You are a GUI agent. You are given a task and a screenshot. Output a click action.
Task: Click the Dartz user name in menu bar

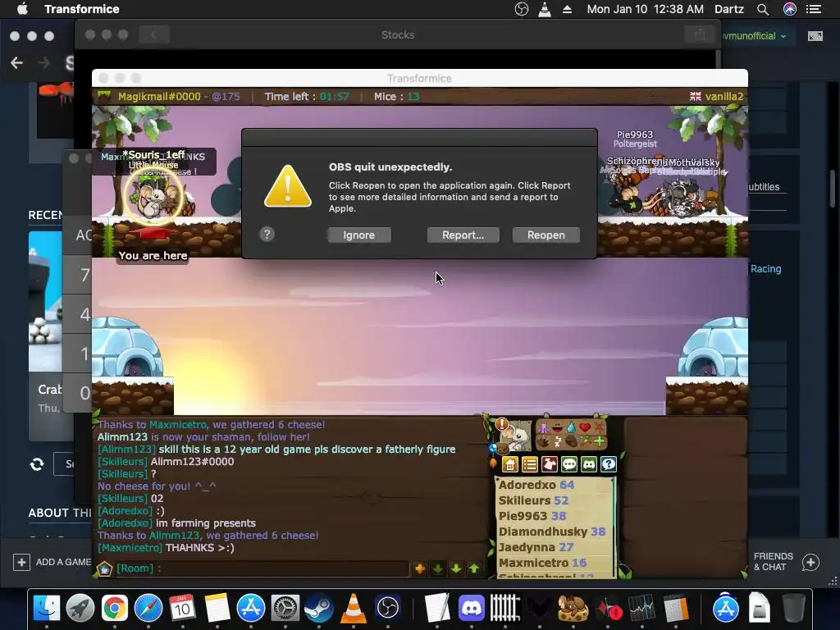click(729, 9)
